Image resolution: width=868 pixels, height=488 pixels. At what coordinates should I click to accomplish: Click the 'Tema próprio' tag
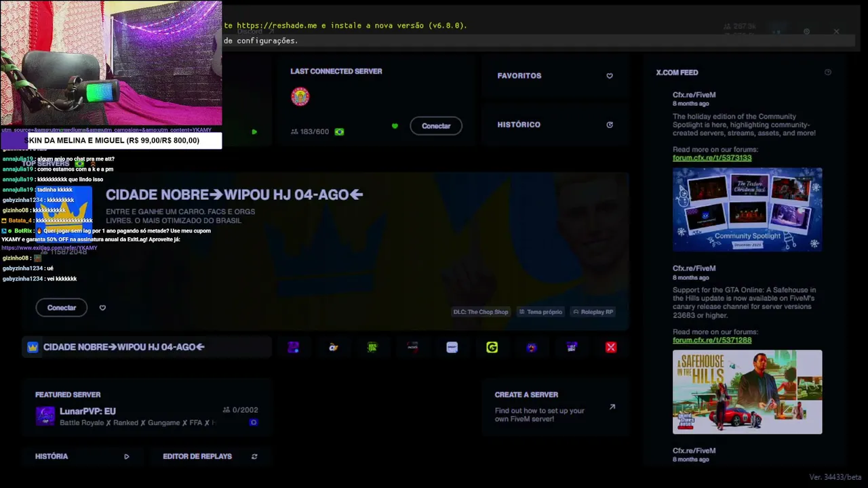pyautogui.click(x=540, y=312)
